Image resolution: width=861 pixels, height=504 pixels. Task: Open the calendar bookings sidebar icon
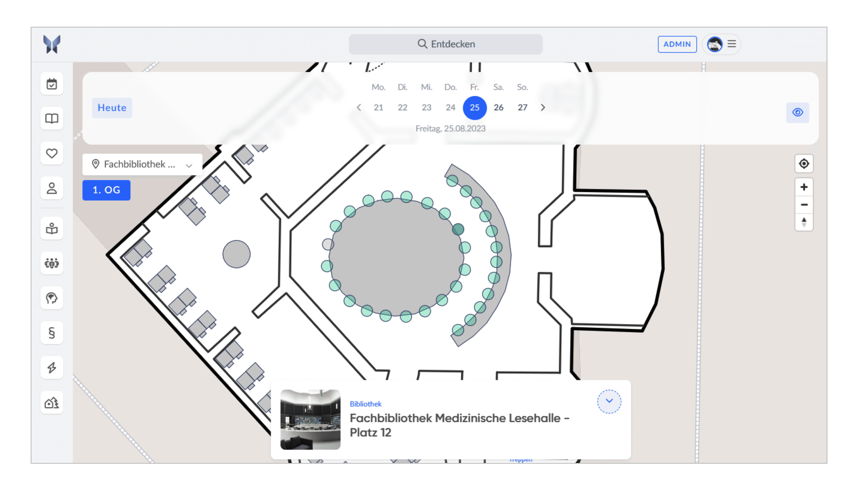[52, 84]
